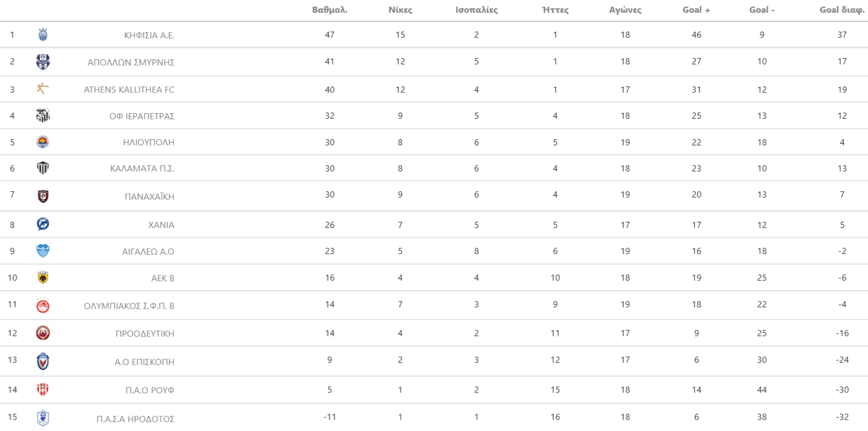Click the ΑΕΚ Β yellow eagle crest

[x=43, y=277]
